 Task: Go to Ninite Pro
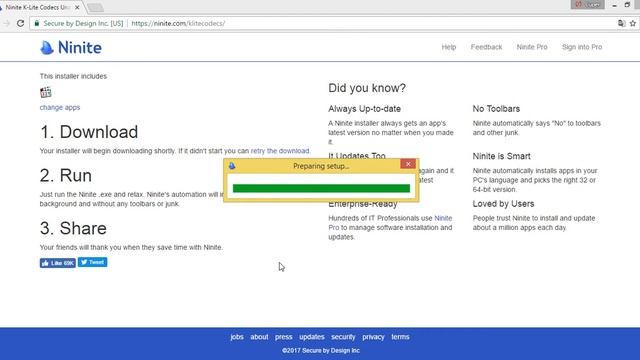click(x=532, y=47)
